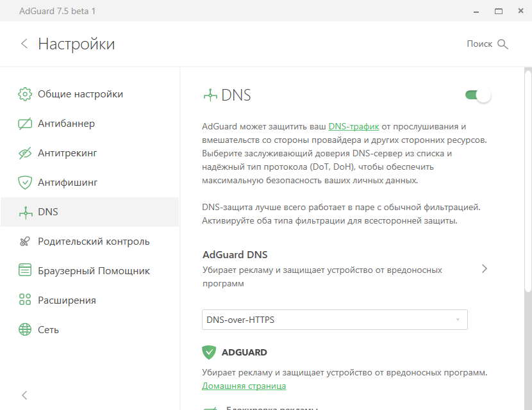
Task: Expand AdGuard DNS server selection chevron
Action: point(485,269)
